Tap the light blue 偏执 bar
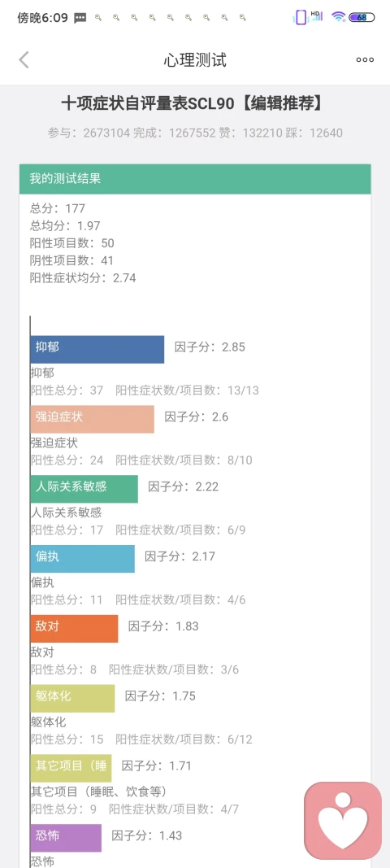The image size is (390, 868). 82,559
